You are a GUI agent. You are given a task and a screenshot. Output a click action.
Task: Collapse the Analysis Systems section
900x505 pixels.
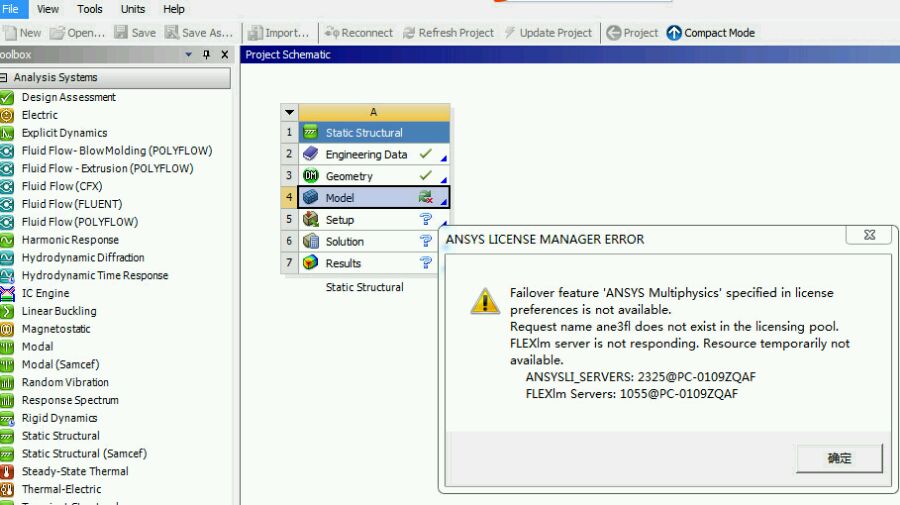(3, 77)
